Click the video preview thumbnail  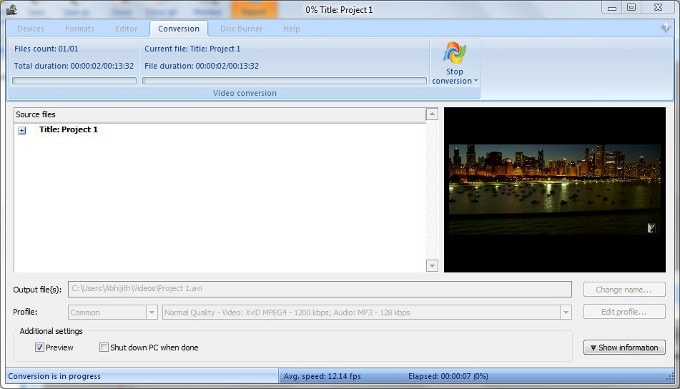point(555,190)
